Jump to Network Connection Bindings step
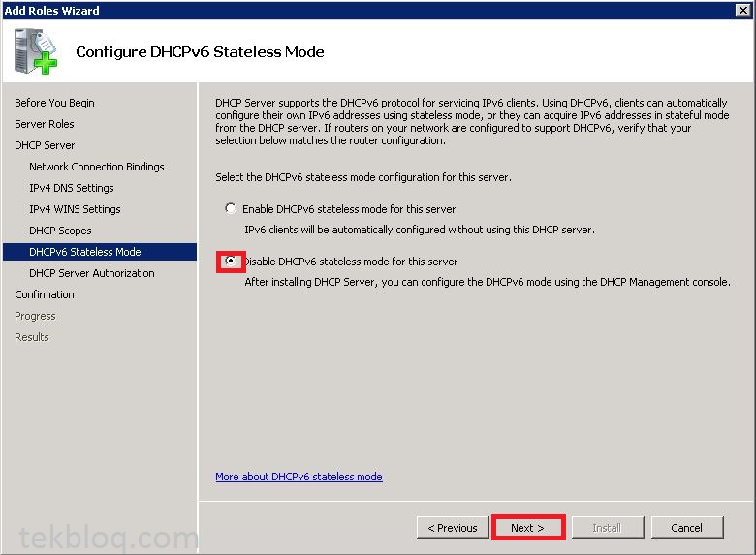This screenshot has width=756, height=555. 96,167
